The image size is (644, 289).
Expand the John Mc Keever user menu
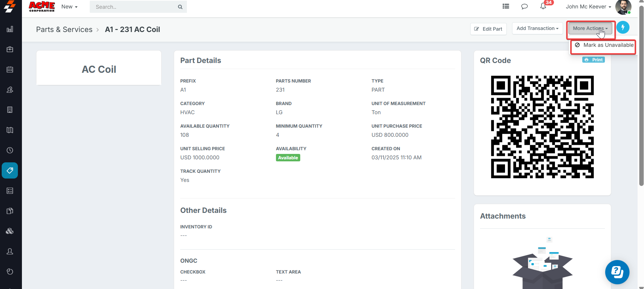[588, 7]
